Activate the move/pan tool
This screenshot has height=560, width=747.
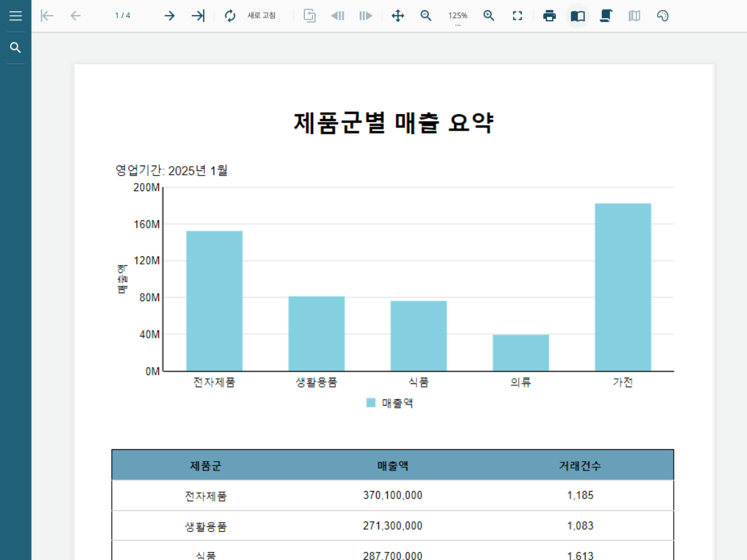398,16
